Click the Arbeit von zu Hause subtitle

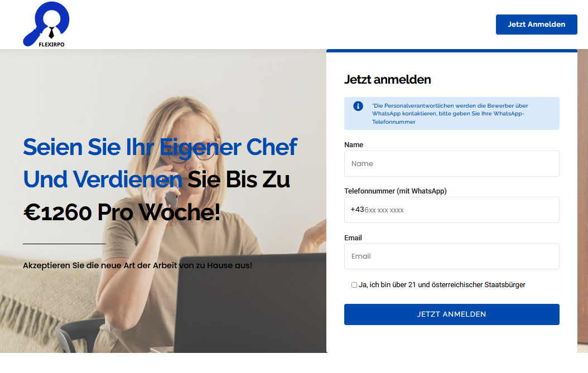137,265
